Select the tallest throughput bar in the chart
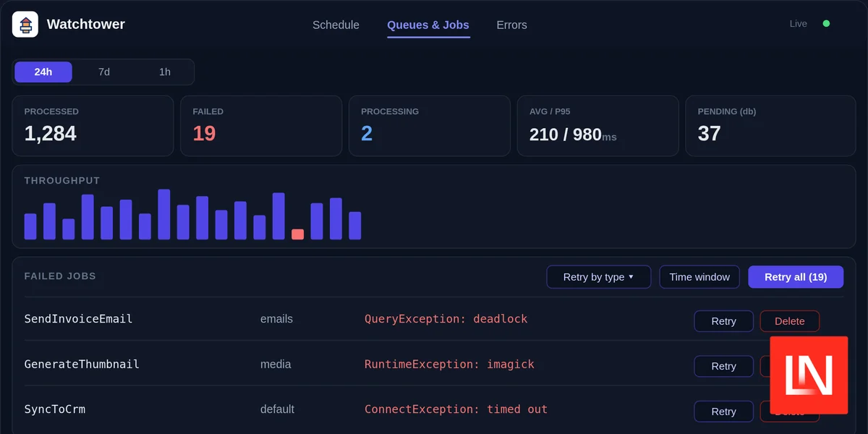The width and height of the screenshot is (868, 434). pos(164,214)
